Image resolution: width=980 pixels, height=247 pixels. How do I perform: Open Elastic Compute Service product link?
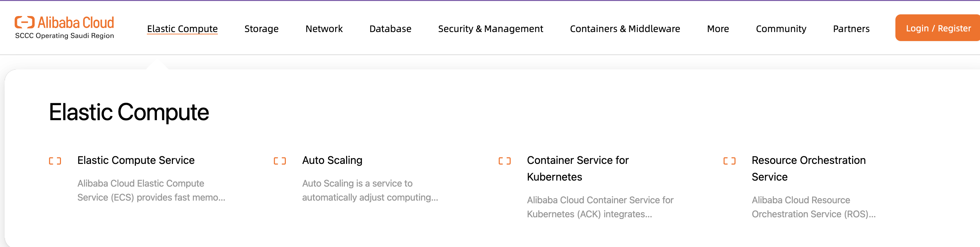(136, 160)
